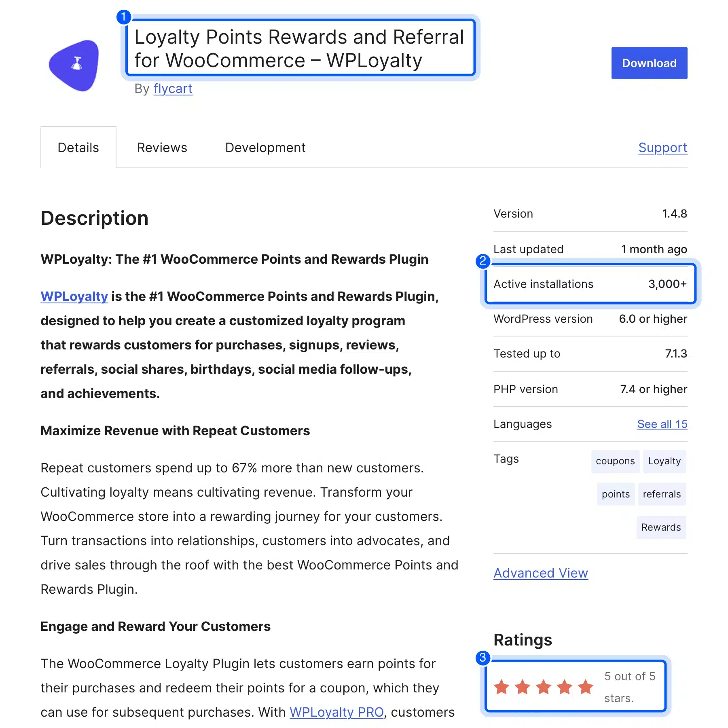Click the '3,000+' active installations value
The height and width of the screenshot is (728, 728).
coord(667,284)
